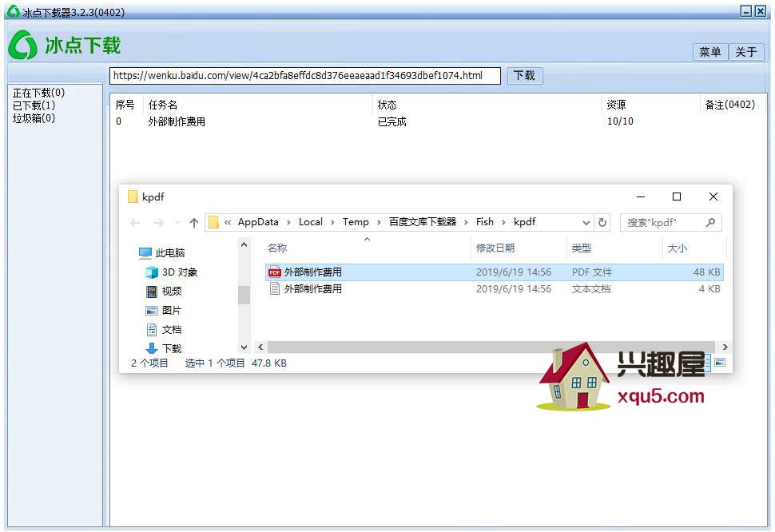Expand the chevron after 百度文库下载器 breadcrumb
The width and height of the screenshot is (775, 532).
coord(466,222)
